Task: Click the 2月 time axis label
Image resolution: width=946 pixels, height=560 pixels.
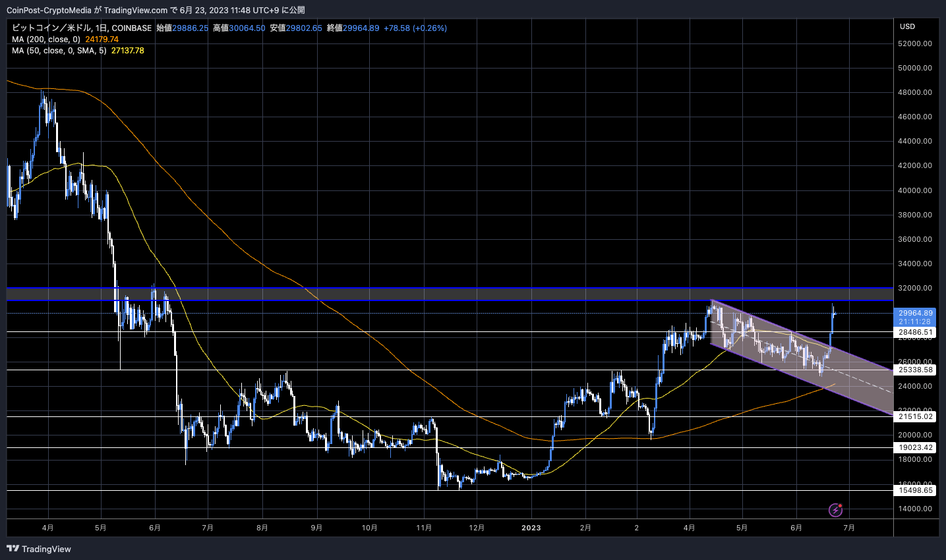Action: [585, 528]
